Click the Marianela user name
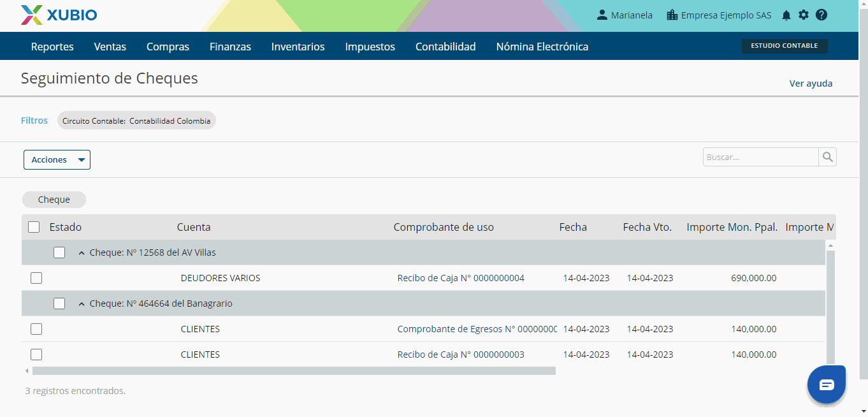Screen dimensions: 868x417 [x=632, y=15]
